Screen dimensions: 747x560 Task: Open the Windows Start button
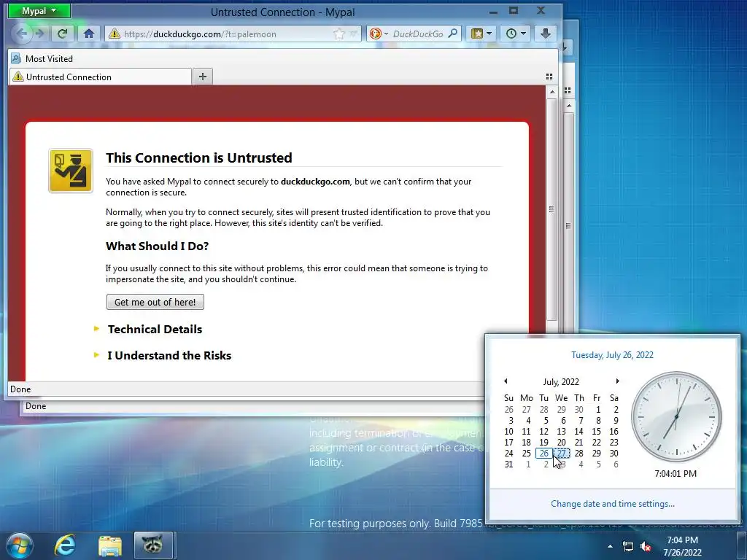tap(20, 545)
